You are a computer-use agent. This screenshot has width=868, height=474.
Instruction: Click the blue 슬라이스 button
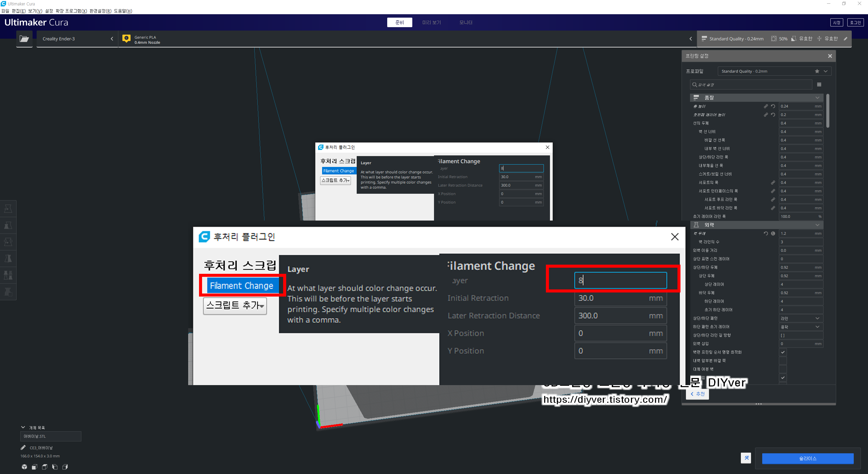click(x=808, y=458)
